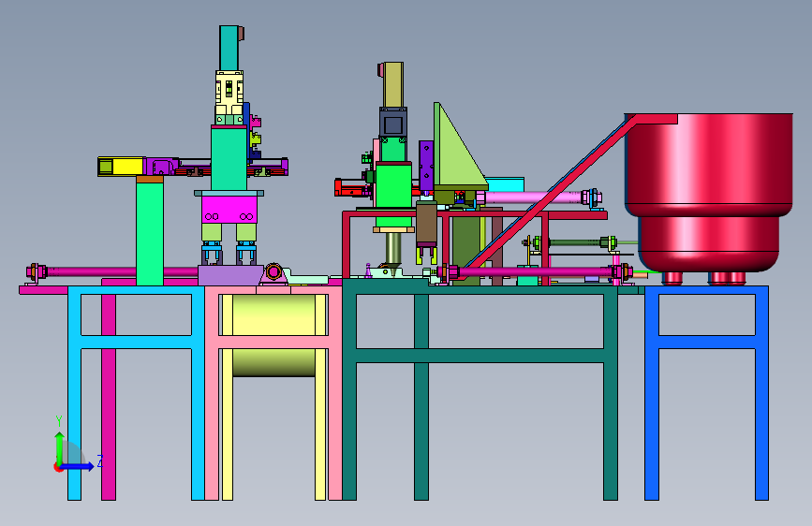Image resolution: width=812 pixels, height=526 pixels.
Task: Select the lavender base block under grippers
Action: pyautogui.click(x=230, y=275)
